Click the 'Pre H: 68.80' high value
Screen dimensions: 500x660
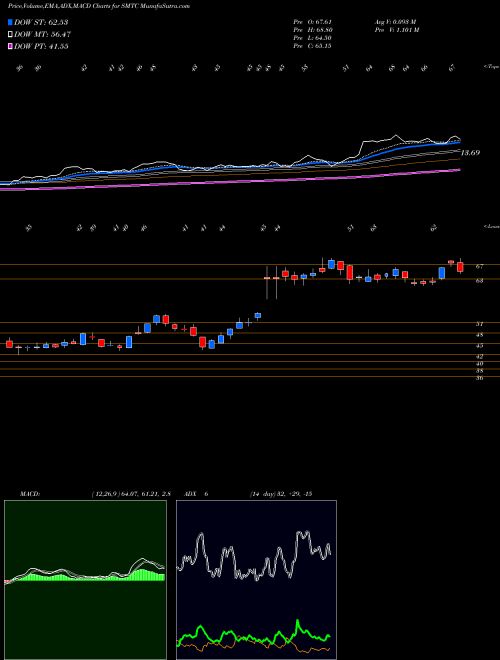tap(313, 30)
